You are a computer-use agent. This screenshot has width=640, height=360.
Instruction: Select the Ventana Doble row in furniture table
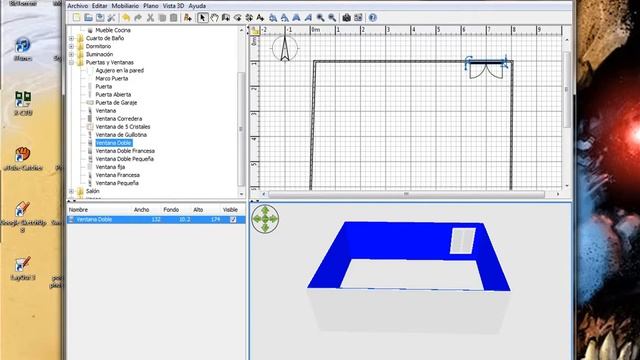(x=156, y=220)
